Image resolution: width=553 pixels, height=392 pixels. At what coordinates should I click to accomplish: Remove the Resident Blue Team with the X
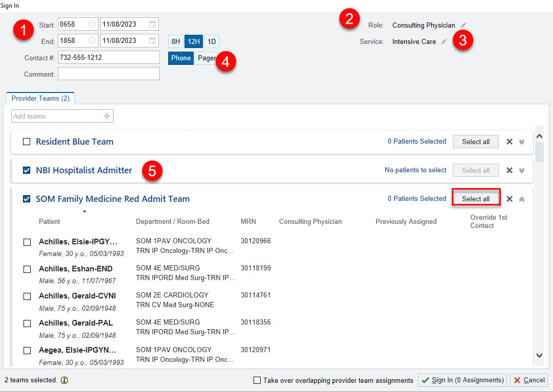[x=510, y=141]
